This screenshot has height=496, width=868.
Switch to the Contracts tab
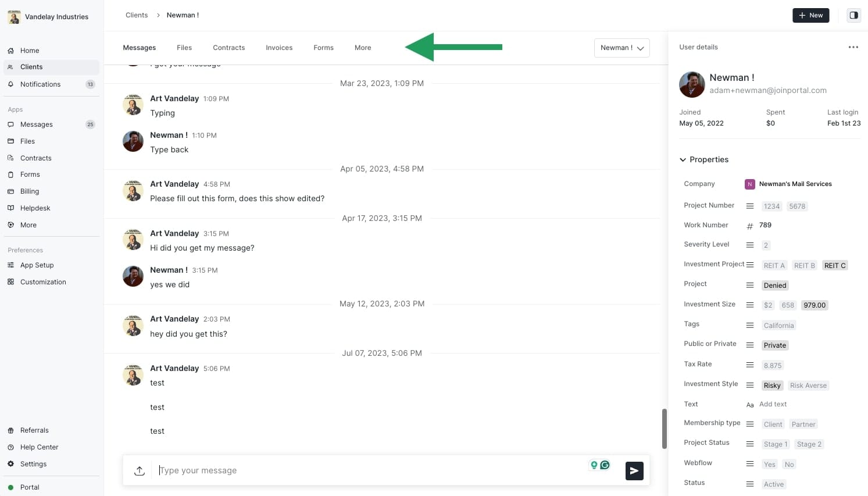tap(228, 48)
